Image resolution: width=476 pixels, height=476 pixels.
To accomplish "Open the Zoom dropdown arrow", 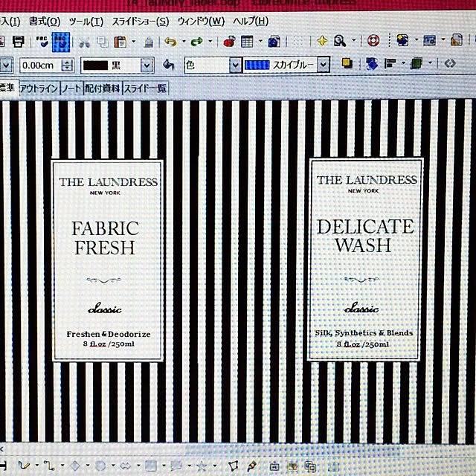I will click(x=354, y=39).
